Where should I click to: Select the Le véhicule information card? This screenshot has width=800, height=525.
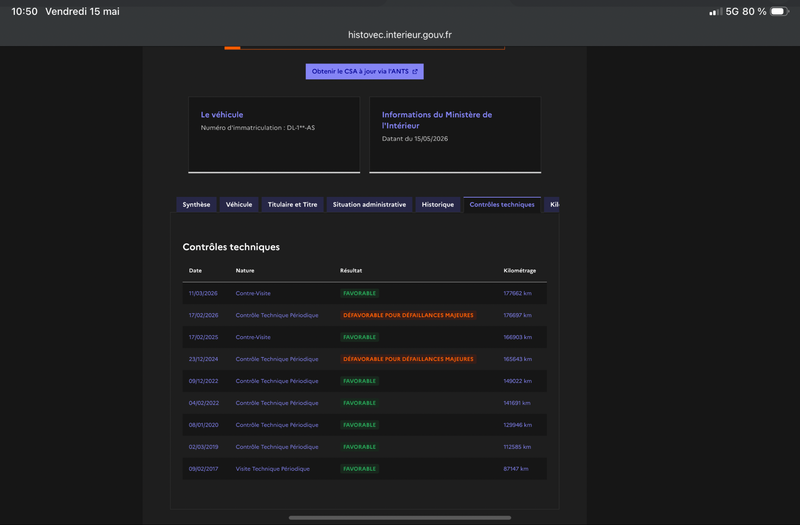click(x=274, y=135)
